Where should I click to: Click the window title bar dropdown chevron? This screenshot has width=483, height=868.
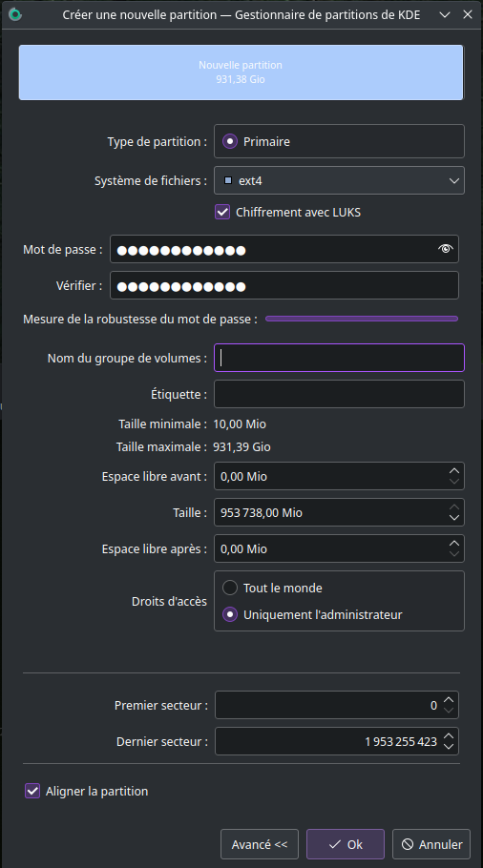(444, 15)
